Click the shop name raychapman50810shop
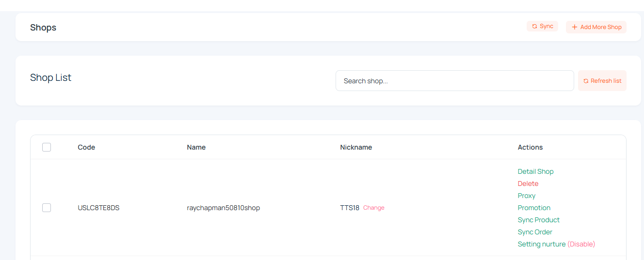 click(223, 208)
